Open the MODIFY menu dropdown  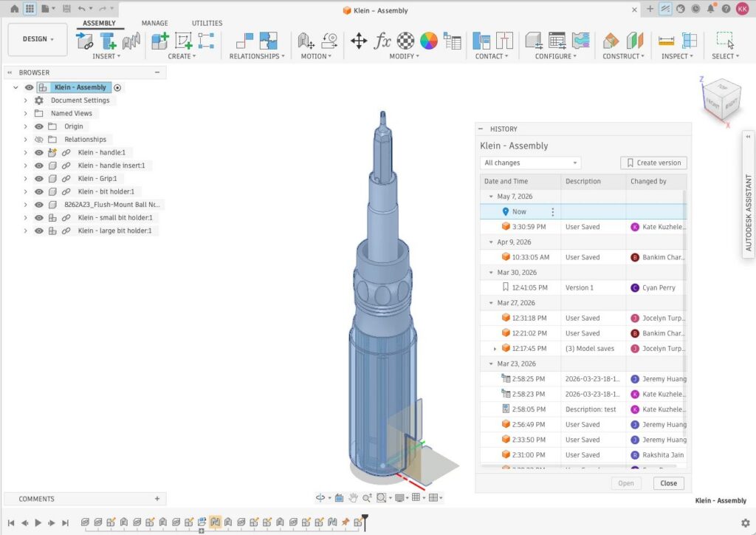pyautogui.click(x=404, y=56)
